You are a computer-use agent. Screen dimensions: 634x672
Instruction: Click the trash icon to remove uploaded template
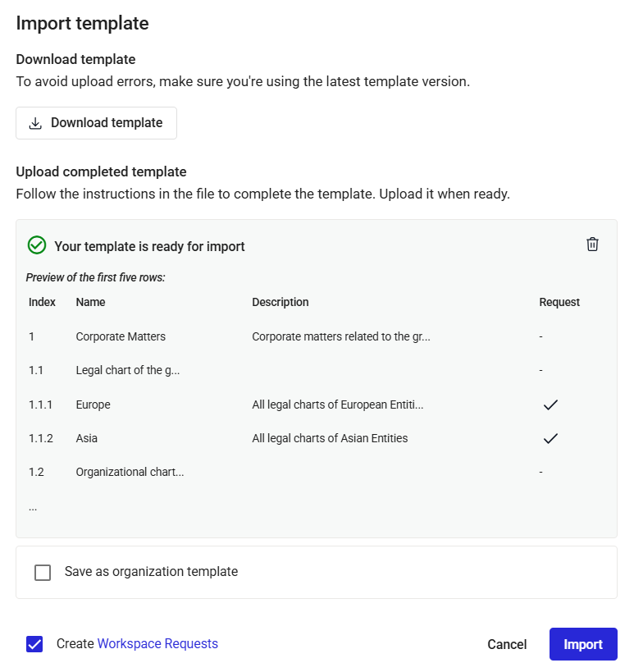pos(592,245)
